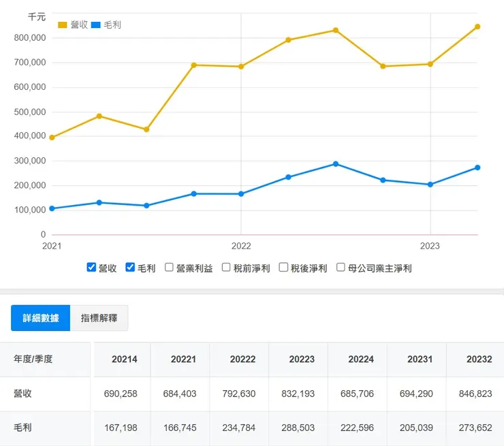The height and width of the screenshot is (446, 504).
Task: Click the 684,403 revenue cell
Action: point(180,394)
